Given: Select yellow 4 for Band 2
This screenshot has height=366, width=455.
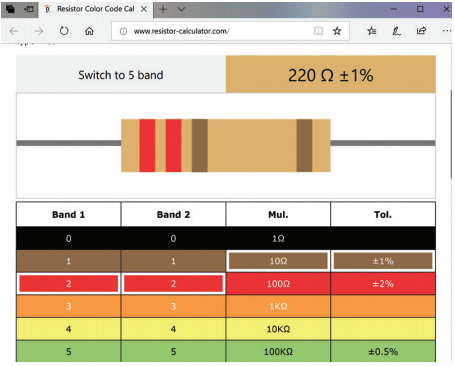Looking at the screenshot, I should click(x=173, y=329).
